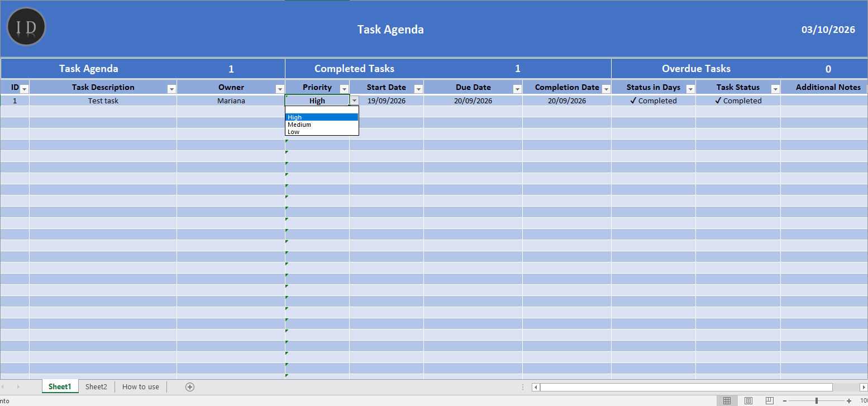
Task: Zoom in with the plus icon
Action: (849, 401)
